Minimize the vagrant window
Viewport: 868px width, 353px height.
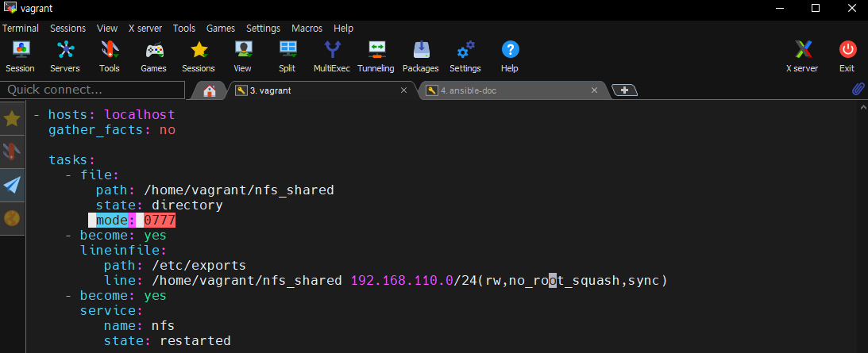coord(779,8)
